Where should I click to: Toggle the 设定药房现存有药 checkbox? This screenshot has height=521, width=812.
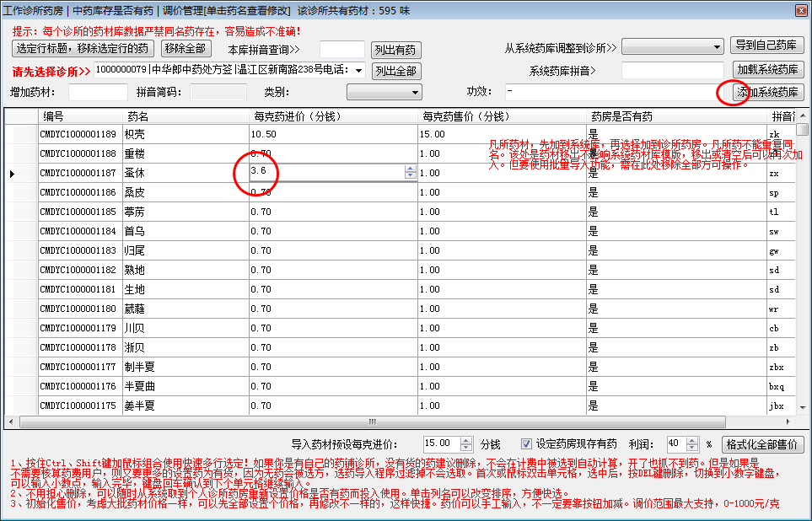(x=526, y=444)
